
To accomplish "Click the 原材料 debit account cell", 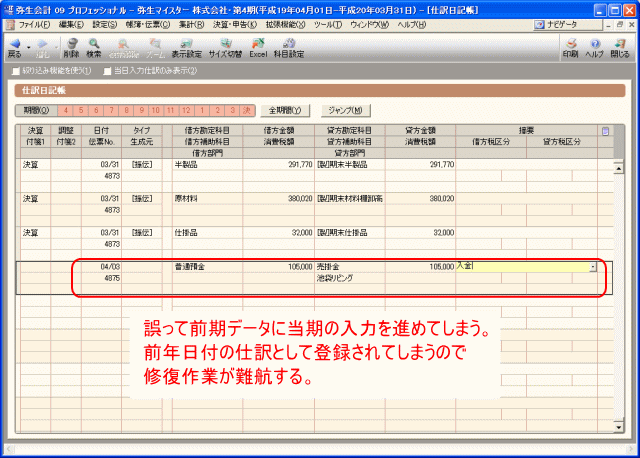I will [207, 199].
